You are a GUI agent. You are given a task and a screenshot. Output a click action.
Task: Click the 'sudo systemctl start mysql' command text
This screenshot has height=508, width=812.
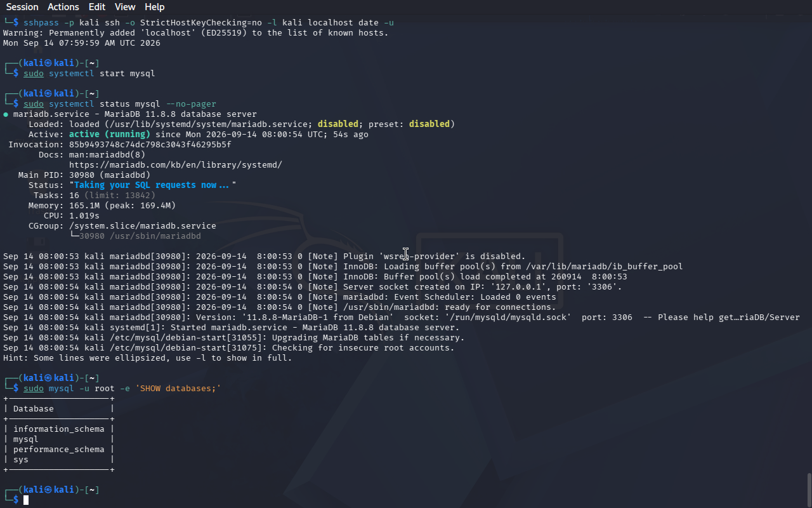[x=89, y=73]
